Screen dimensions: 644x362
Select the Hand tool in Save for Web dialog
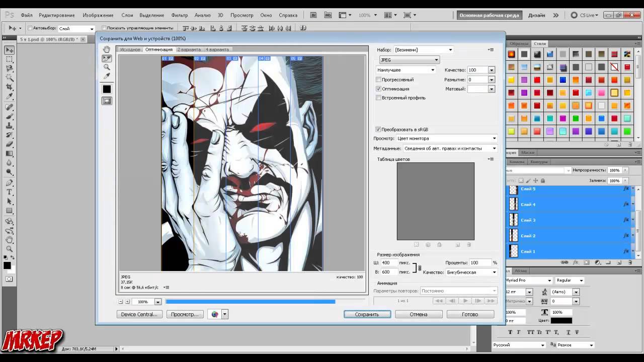coord(107,49)
